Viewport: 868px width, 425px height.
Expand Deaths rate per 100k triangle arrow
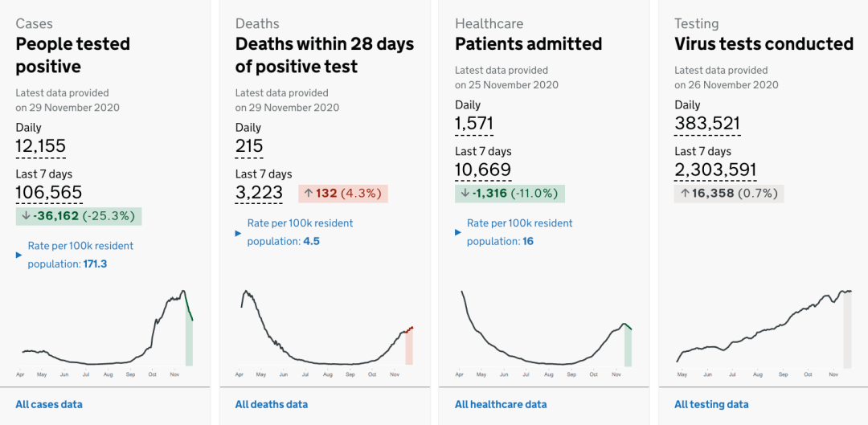[x=239, y=233]
